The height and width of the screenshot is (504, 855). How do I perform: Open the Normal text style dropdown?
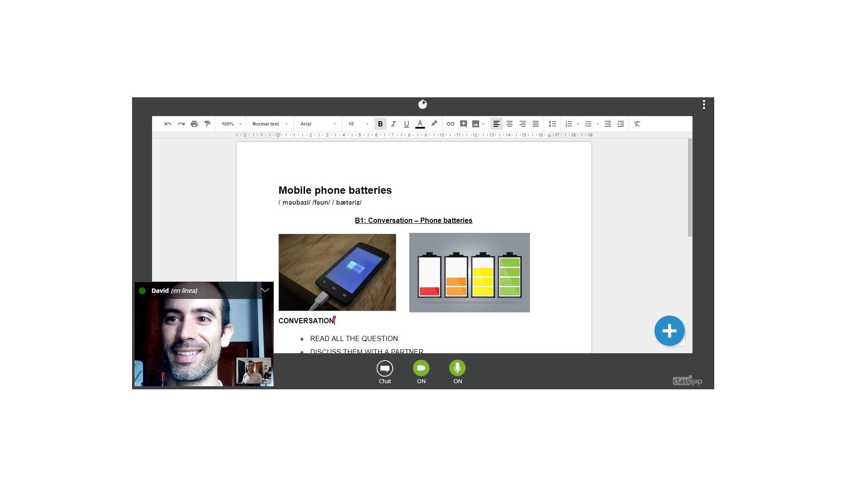pos(270,124)
